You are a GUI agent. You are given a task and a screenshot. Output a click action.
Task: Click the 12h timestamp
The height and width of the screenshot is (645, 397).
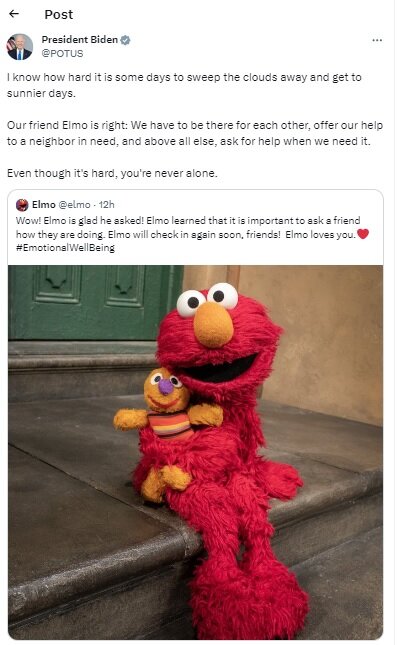[107, 204]
